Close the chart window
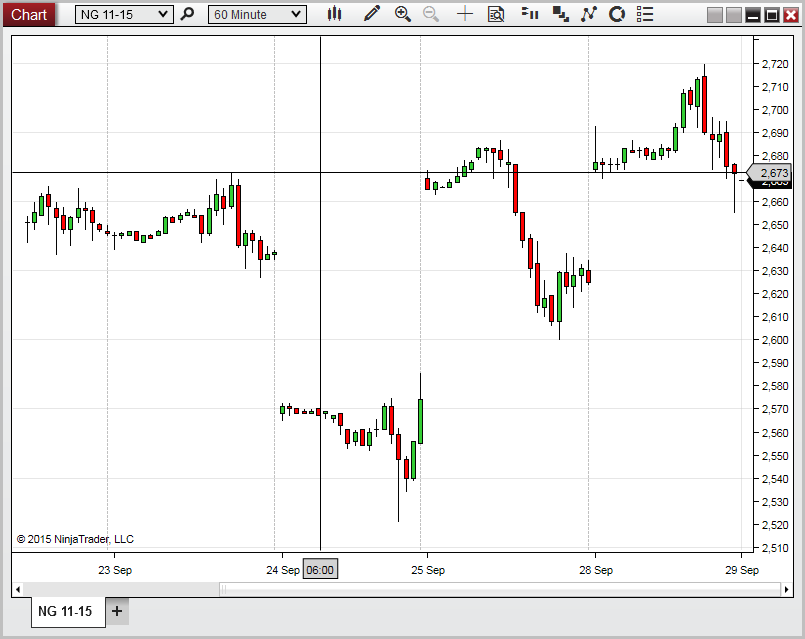This screenshot has width=805, height=639. coord(791,15)
